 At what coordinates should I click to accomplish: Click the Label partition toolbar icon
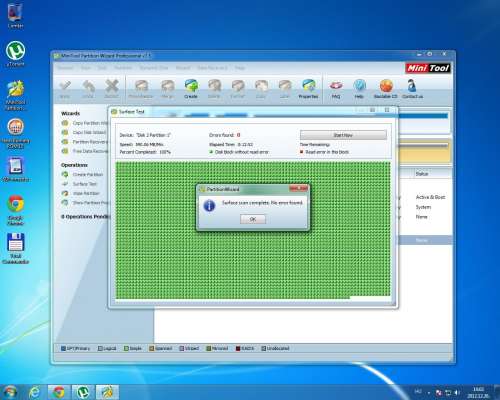tap(284, 88)
